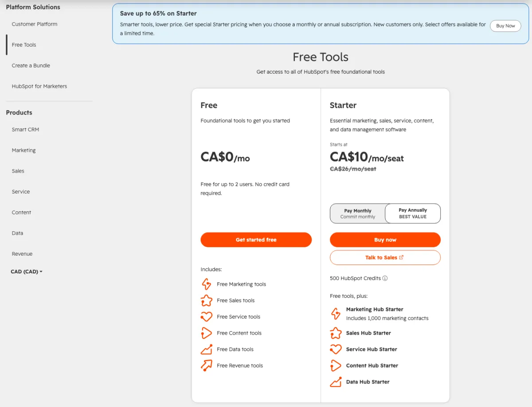
Task: Select the Pay Monthly billing option
Action: pyautogui.click(x=358, y=213)
